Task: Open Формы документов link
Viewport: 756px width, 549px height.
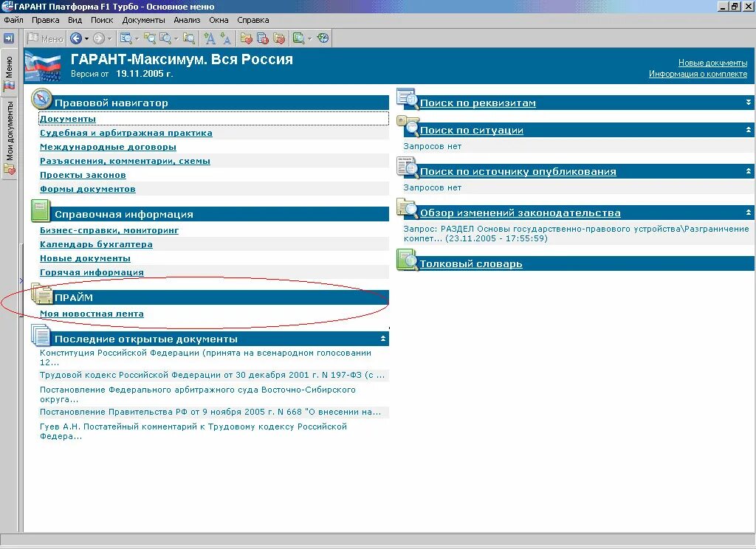Action: pos(87,189)
